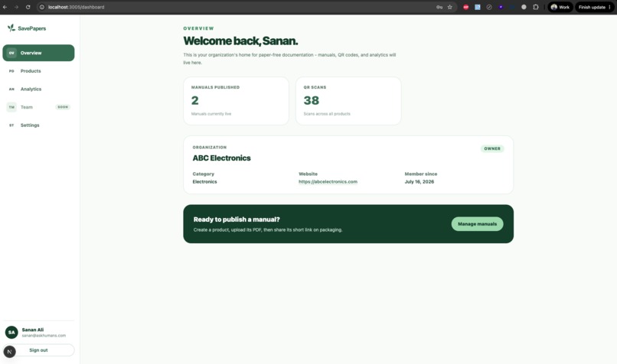Click the ABC Electronics organization name
This screenshot has width=617, height=364.
tap(221, 158)
